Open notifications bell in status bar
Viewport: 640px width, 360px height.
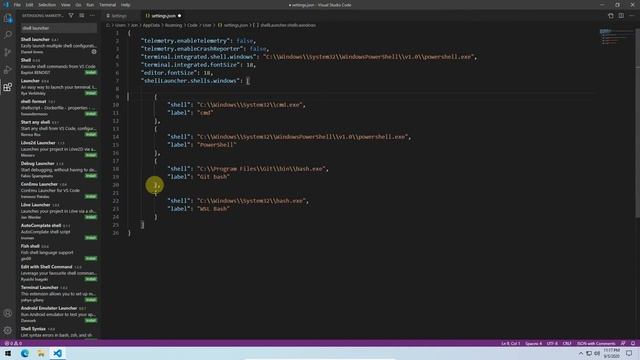[633, 343]
